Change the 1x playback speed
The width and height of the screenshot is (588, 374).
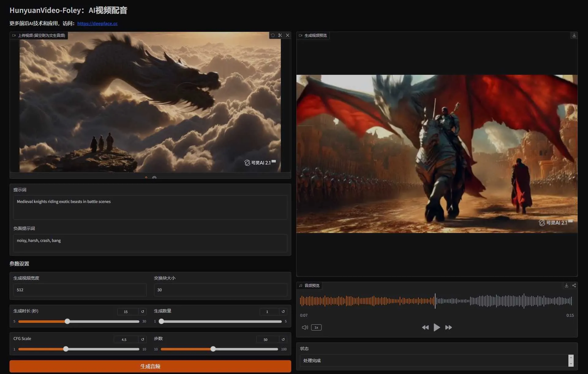click(316, 327)
